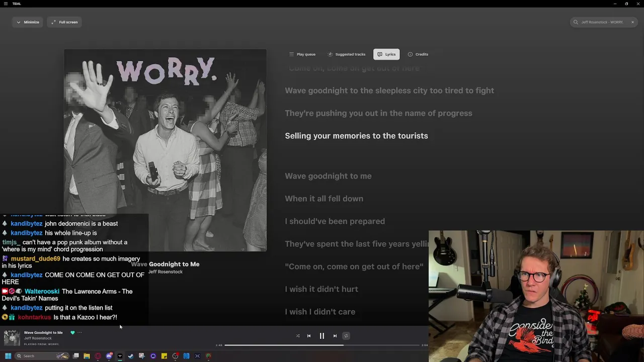Click the small album thumbnail in player bar
The image size is (644, 362).
click(12, 338)
